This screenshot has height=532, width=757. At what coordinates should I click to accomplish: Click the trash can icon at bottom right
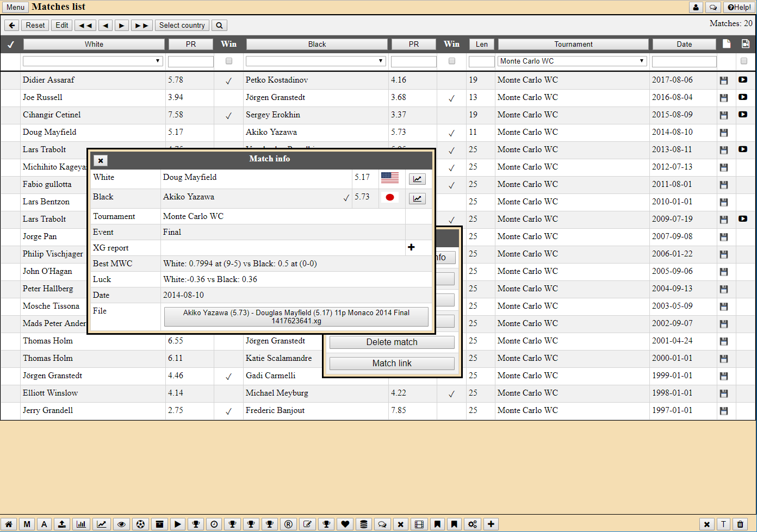pyautogui.click(x=740, y=524)
